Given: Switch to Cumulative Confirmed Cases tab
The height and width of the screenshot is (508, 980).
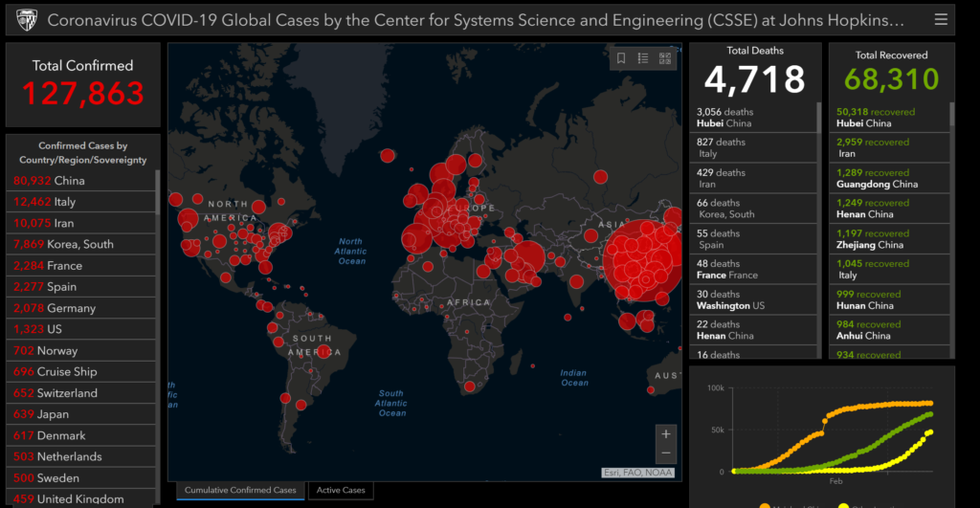Looking at the screenshot, I should 240,490.
